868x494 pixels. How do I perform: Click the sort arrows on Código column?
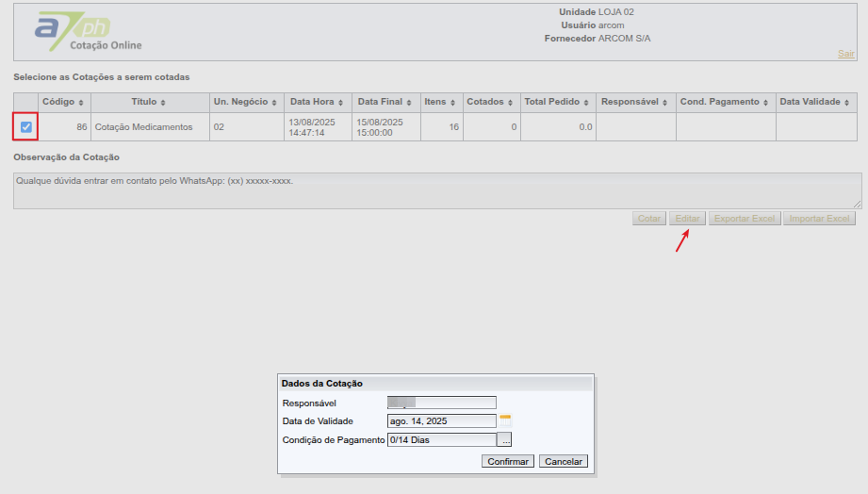point(81,102)
